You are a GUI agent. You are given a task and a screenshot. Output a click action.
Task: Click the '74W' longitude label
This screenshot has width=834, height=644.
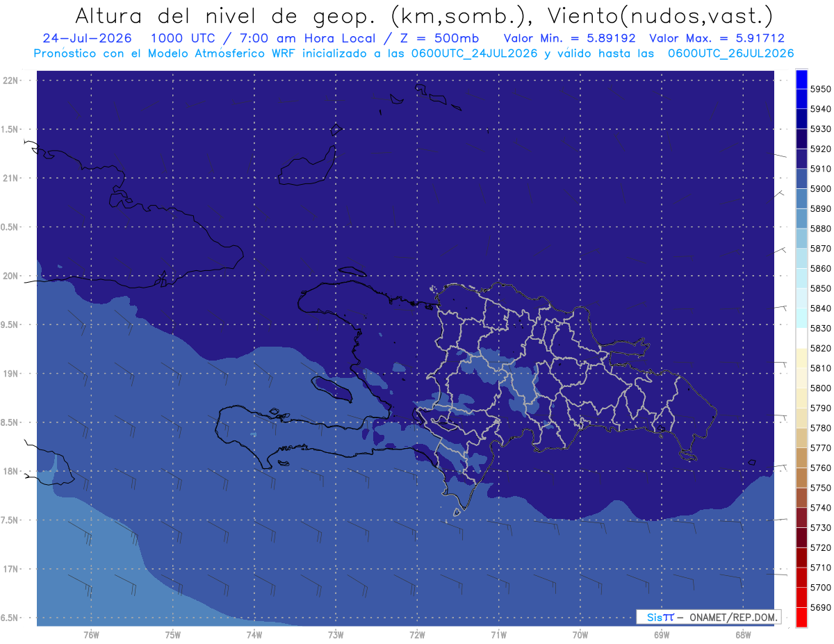click(x=254, y=634)
